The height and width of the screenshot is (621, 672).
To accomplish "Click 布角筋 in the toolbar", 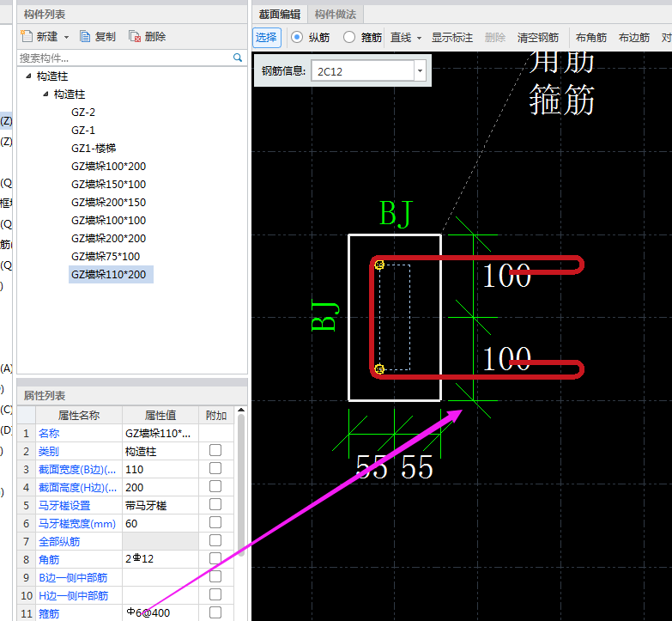I will click(591, 37).
